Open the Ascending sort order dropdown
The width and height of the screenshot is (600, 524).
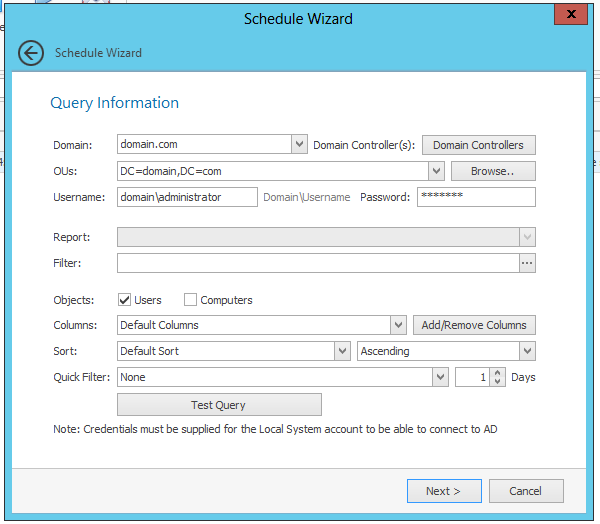pyautogui.click(x=527, y=351)
